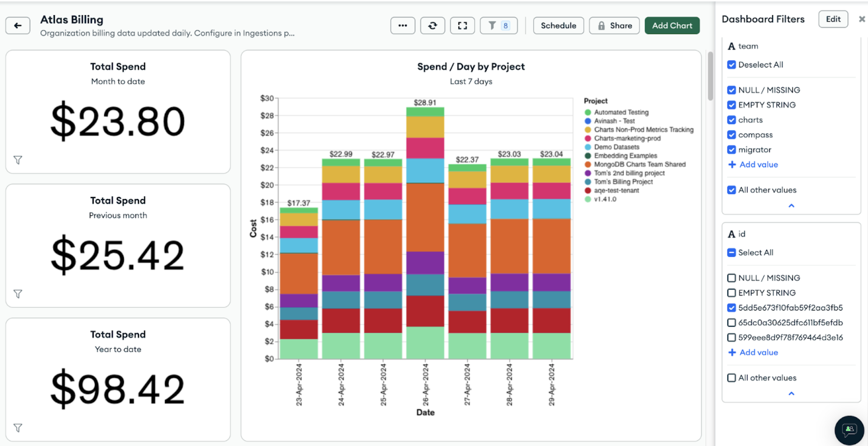Uncheck the compass team filter
868x446 pixels.
click(x=731, y=135)
